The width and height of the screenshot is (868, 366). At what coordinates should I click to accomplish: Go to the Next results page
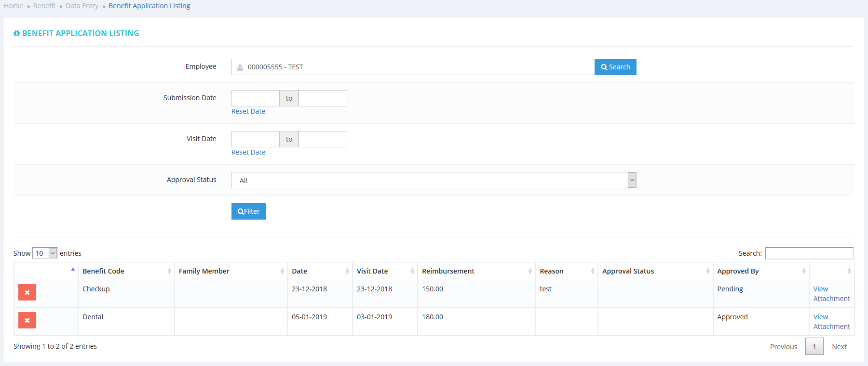tap(839, 347)
